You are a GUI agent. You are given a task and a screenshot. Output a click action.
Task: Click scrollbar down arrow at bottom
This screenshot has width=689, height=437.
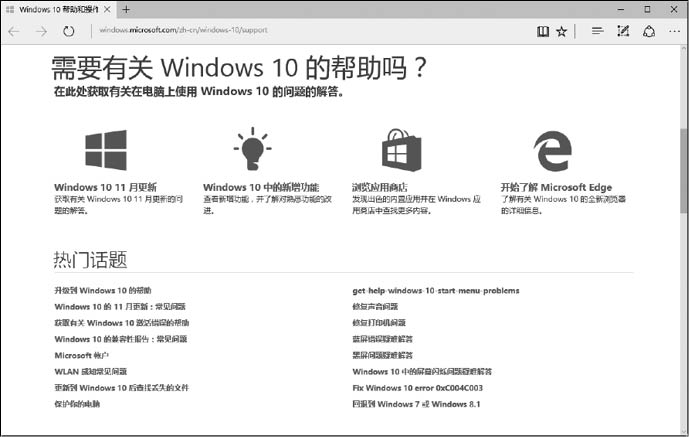pos(684,430)
